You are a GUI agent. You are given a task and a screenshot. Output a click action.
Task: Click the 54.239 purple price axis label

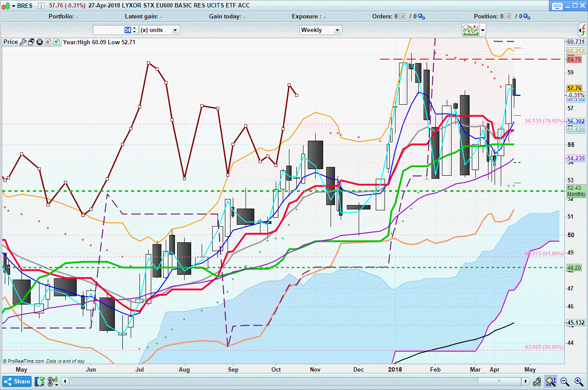point(576,158)
